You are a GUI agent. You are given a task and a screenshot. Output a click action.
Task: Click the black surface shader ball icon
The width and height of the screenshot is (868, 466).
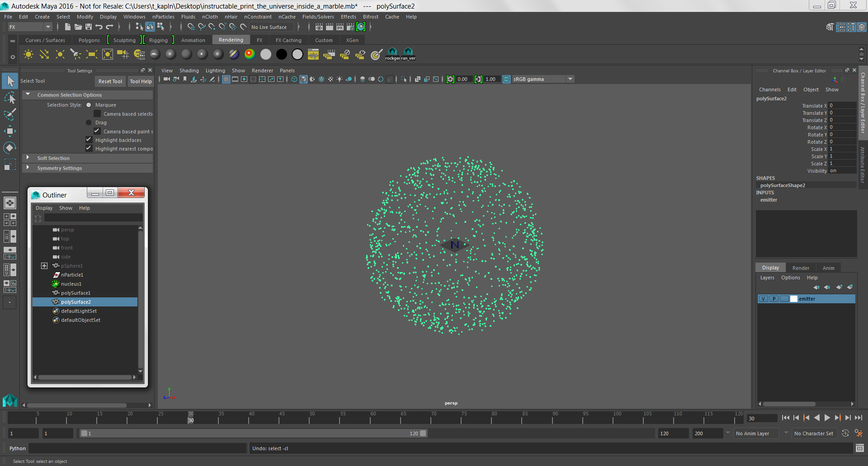[x=281, y=54]
